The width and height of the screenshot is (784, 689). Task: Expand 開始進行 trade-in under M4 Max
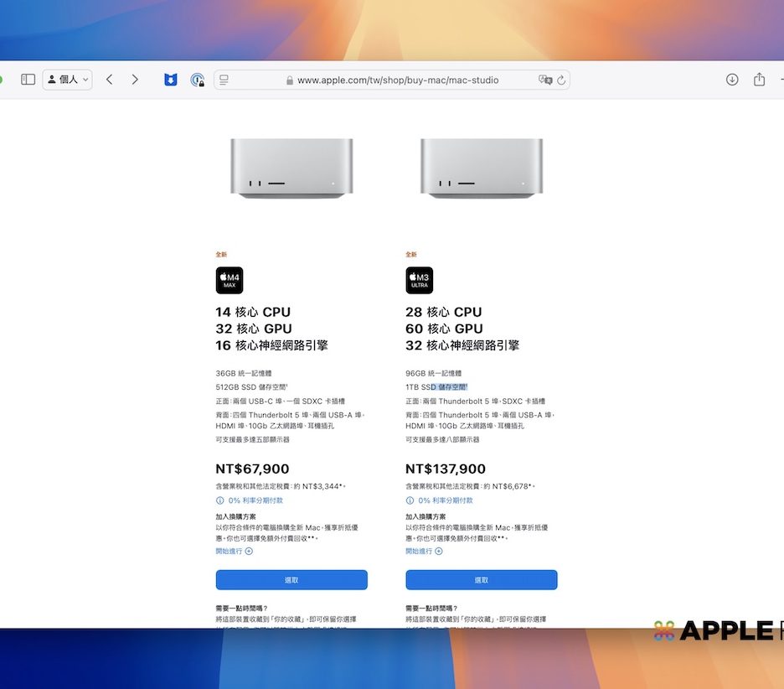234,552
